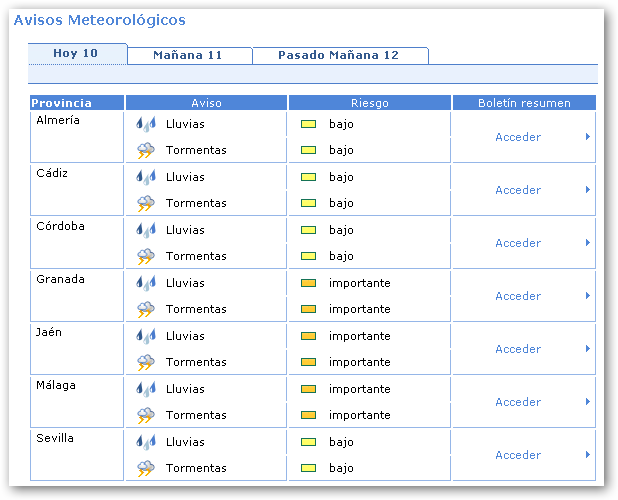Open the Acceder bulletin link for Granada
Screen dimensions: 618x500
click(x=518, y=296)
